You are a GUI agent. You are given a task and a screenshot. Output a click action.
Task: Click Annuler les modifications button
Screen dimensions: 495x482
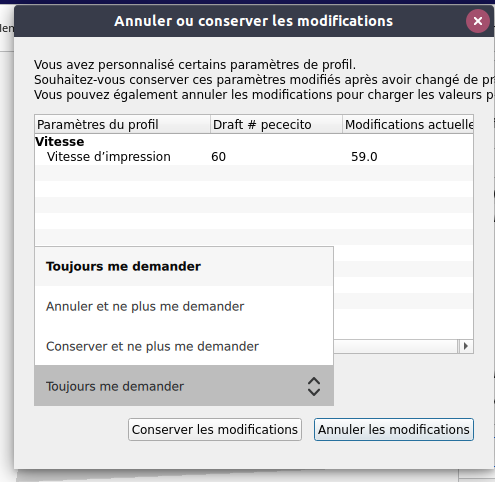pyautogui.click(x=394, y=430)
